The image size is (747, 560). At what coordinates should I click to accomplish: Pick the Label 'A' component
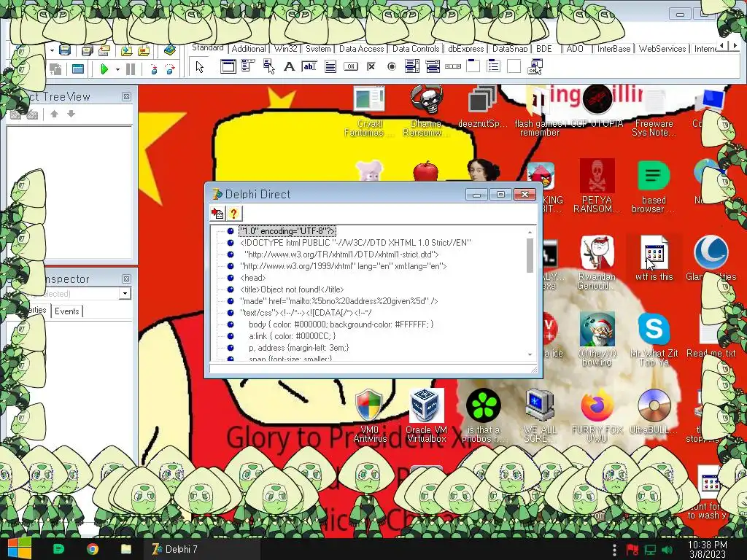289,66
